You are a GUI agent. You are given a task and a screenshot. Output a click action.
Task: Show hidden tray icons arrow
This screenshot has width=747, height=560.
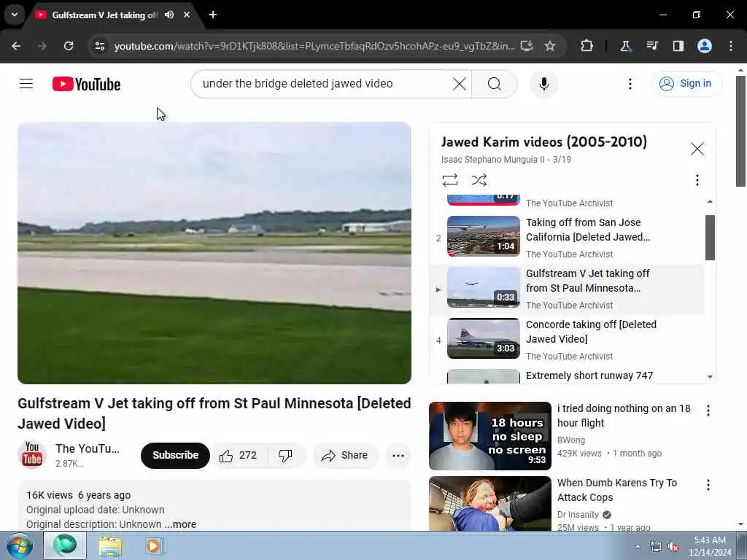(638, 547)
